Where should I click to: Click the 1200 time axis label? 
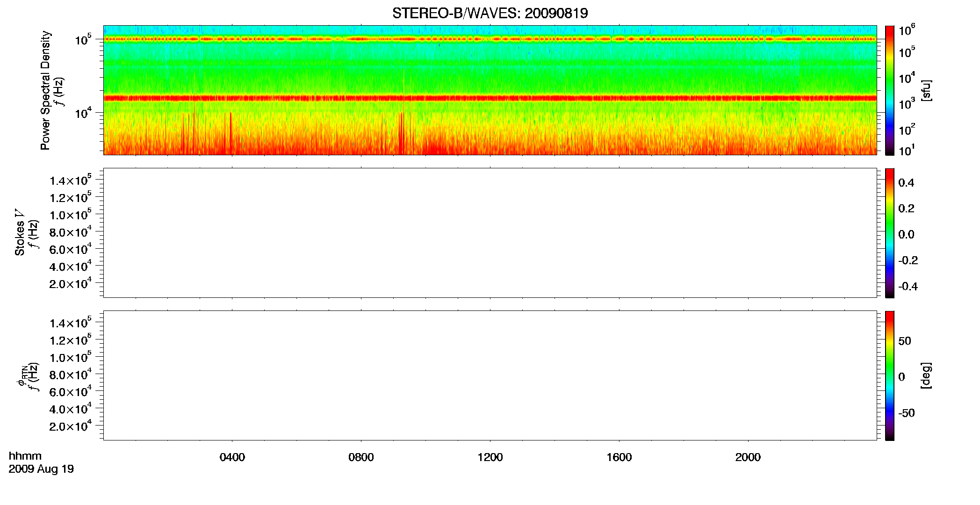[490, 457]
